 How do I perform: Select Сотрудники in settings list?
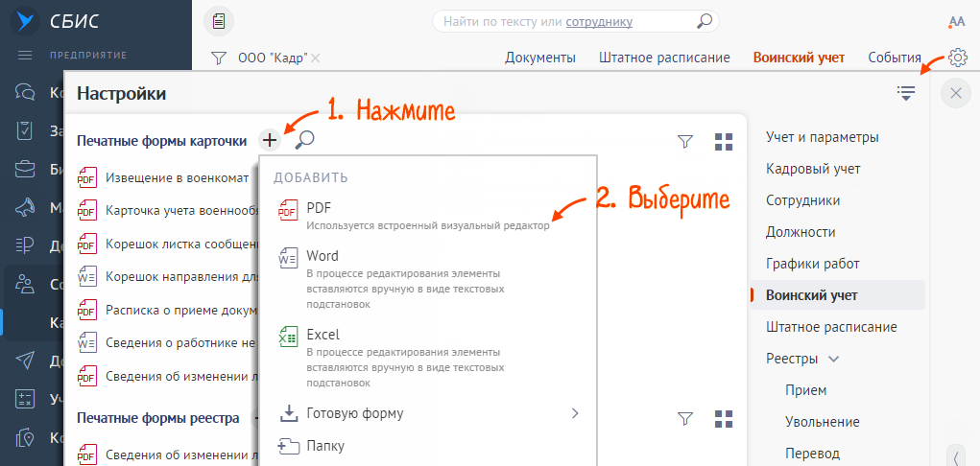click(x=803, y=200)
